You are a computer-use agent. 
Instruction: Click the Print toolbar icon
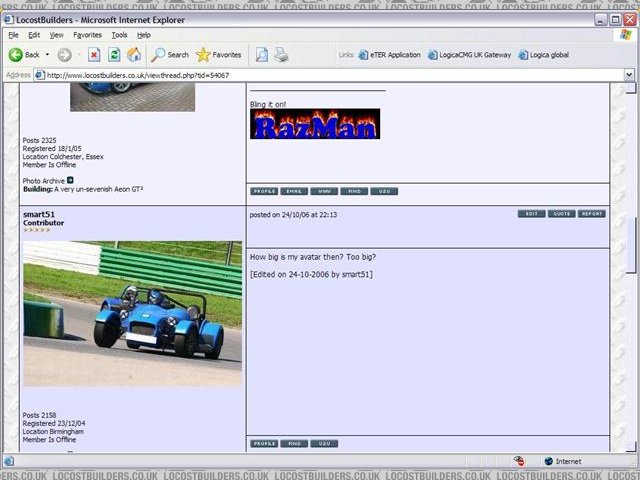281,55
